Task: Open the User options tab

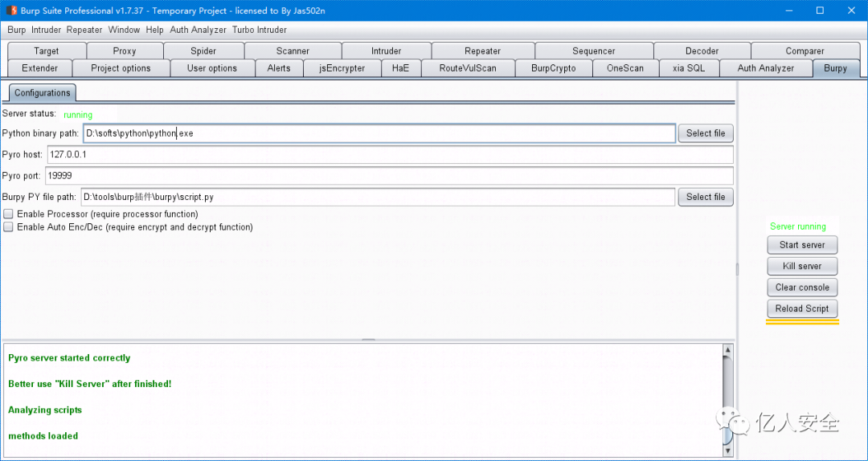Action: coord(212,68)
